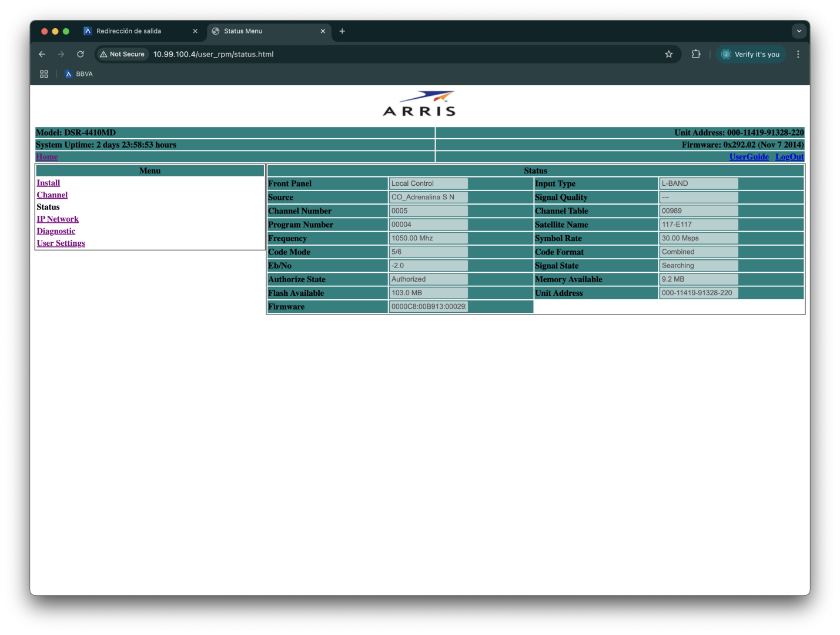Screen dimensions: 840x635
Task: Click the Front Panel field Local Control
Action: click(429, 183)
